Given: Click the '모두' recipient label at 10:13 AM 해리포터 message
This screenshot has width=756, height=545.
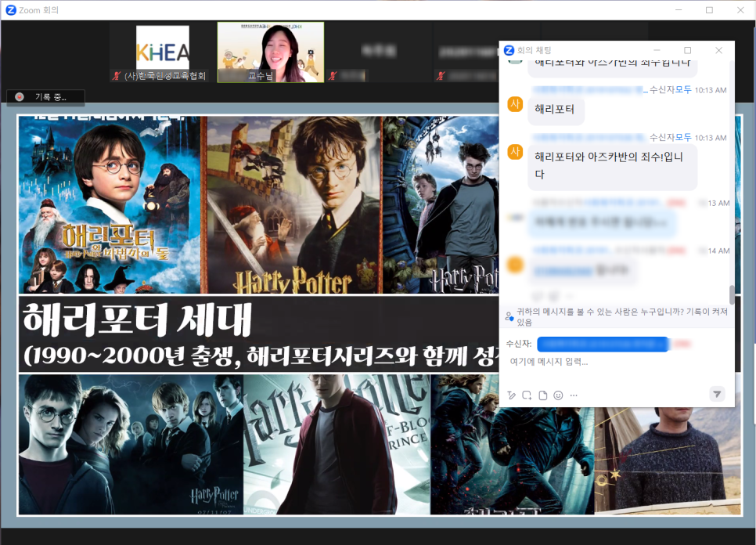Looking at the screenshot, I should point(683,90).
